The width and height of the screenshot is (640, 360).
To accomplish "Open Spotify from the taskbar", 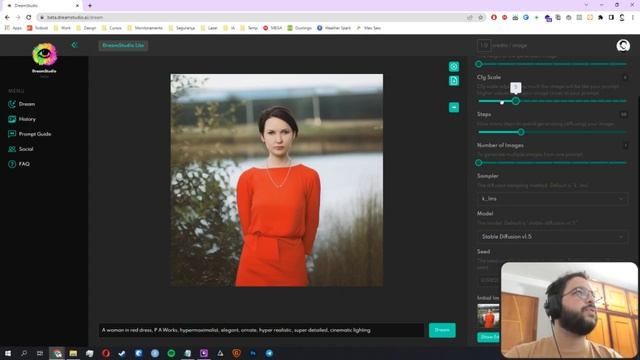I will 171,353.
